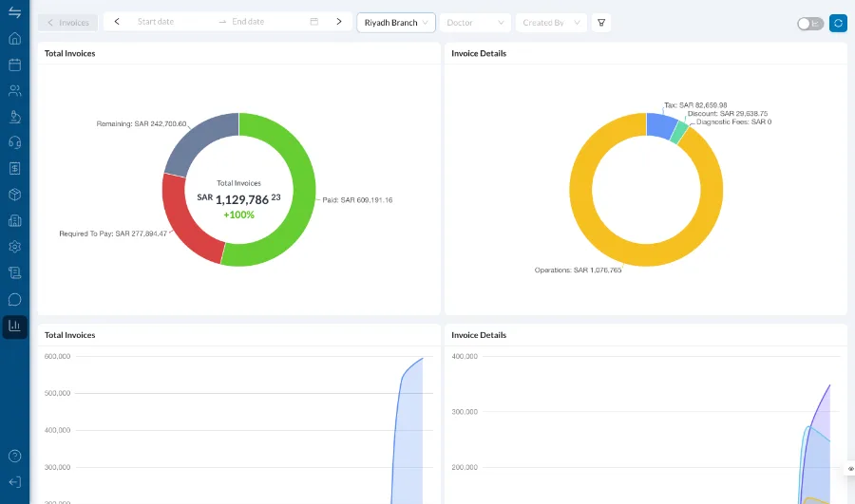Toggle the chart view switch

[809, 24]
